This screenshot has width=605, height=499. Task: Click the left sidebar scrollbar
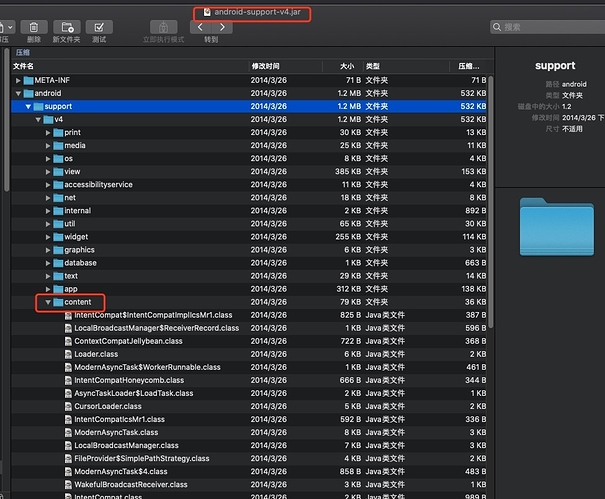6,120
